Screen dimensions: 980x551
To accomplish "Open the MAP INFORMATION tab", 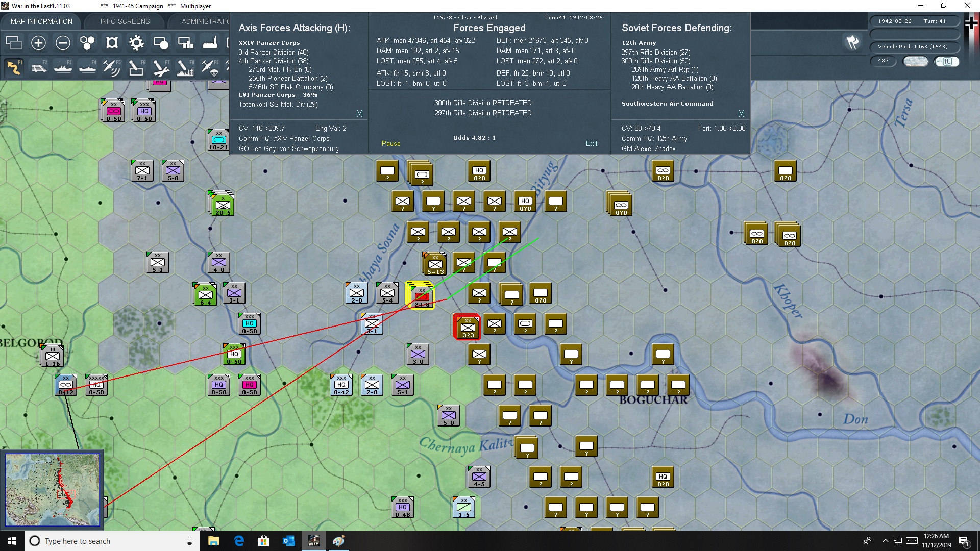I will pyautogui.click(x=41, y=21).
